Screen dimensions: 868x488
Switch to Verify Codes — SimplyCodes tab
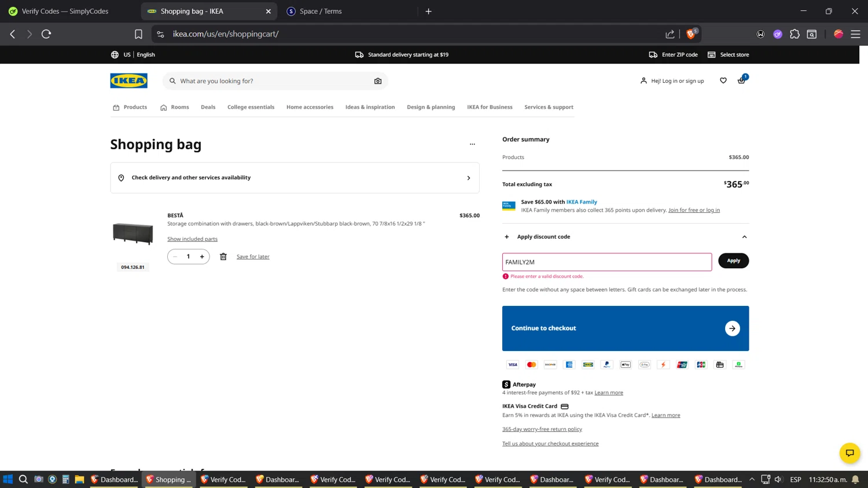[x=65, y=11]
